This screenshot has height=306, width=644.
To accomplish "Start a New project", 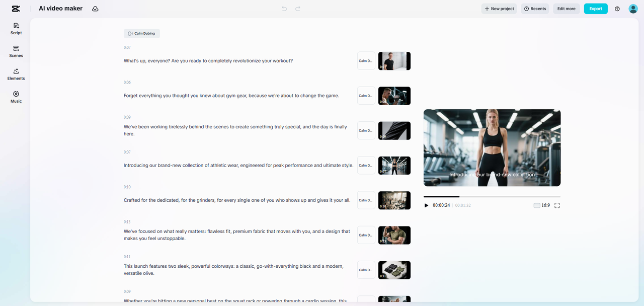I will (x=499, y=9).
